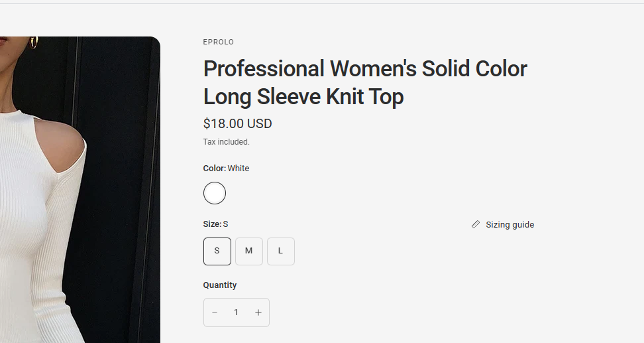Decrease quantity with the minus icon

(215, 312)
